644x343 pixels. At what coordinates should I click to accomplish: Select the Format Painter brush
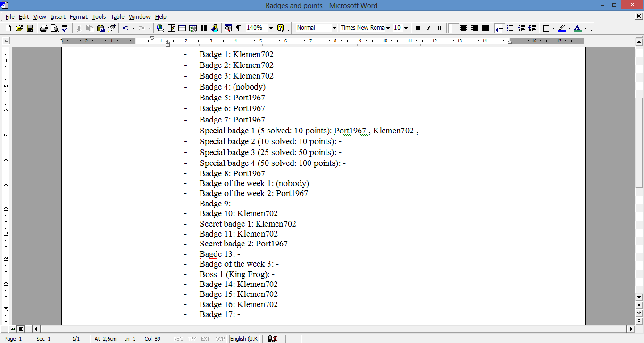point(112,28)
